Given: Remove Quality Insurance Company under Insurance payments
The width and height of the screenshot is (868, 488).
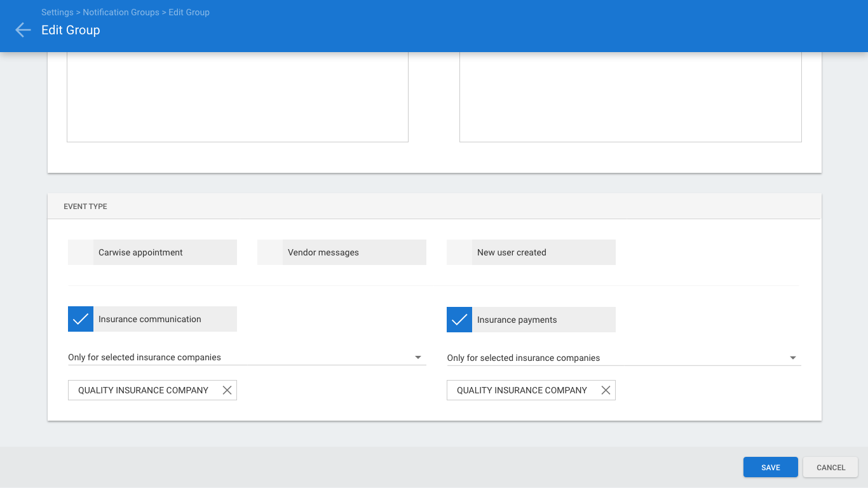Looking at the screenshot, I should (606, 390).
